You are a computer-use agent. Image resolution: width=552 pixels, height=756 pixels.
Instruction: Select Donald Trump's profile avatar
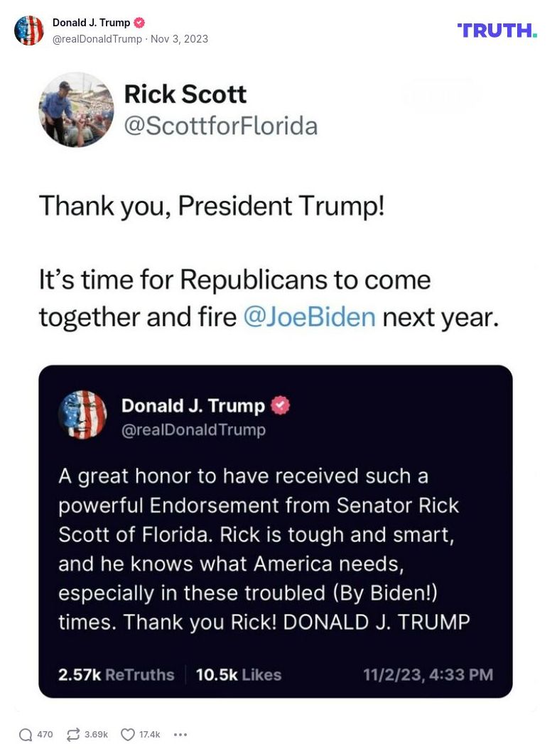click(29, 31)
